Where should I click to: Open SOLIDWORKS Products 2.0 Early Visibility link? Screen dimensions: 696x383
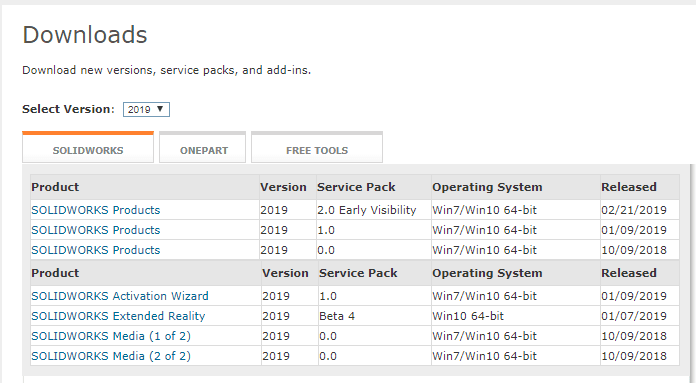[x=95, y=210]
